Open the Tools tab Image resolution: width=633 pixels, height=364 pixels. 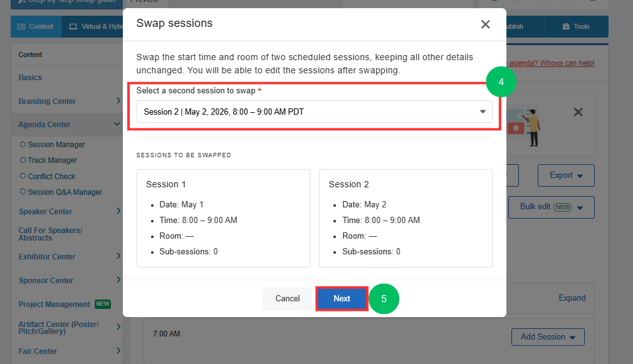pos(576,27)
